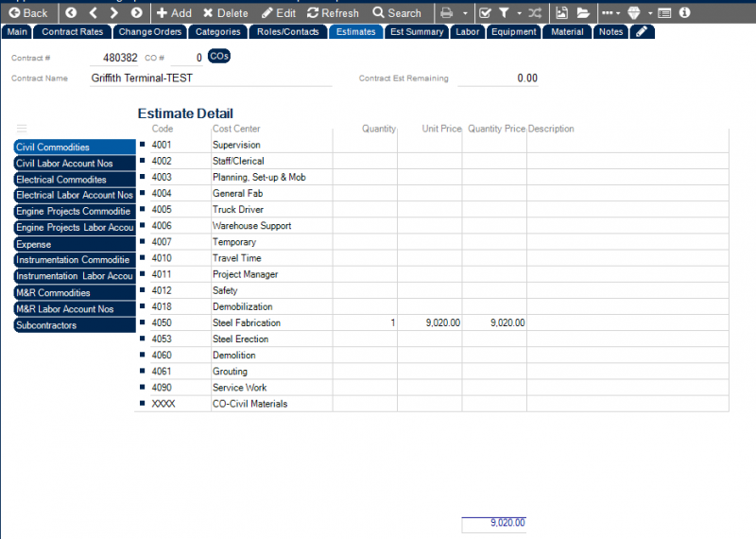Open the folder icon in toolbar
The height and width of the screenshot is (539, 756).
pos(583,13)
